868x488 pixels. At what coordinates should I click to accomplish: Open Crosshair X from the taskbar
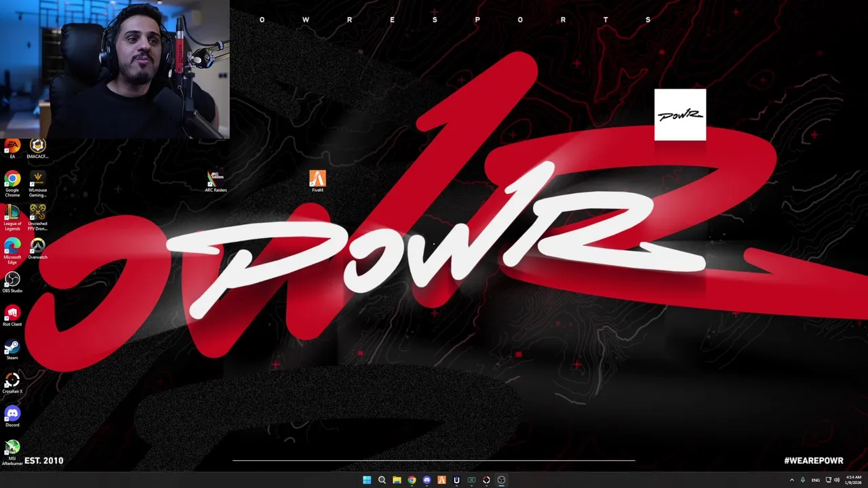(486, 480)
